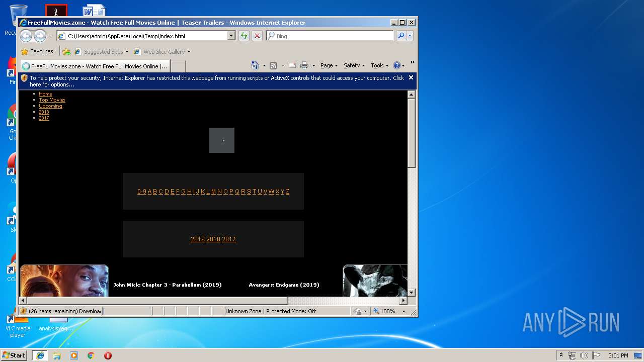644x362 pixels.
Task: Open Chrome from the taskbar
Action: click(91, 355)
